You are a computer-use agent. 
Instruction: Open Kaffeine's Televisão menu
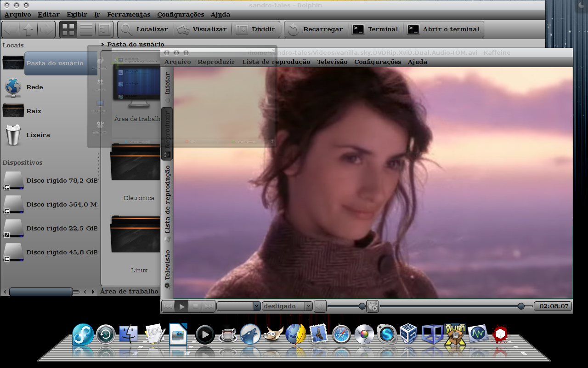click(332, 62)
